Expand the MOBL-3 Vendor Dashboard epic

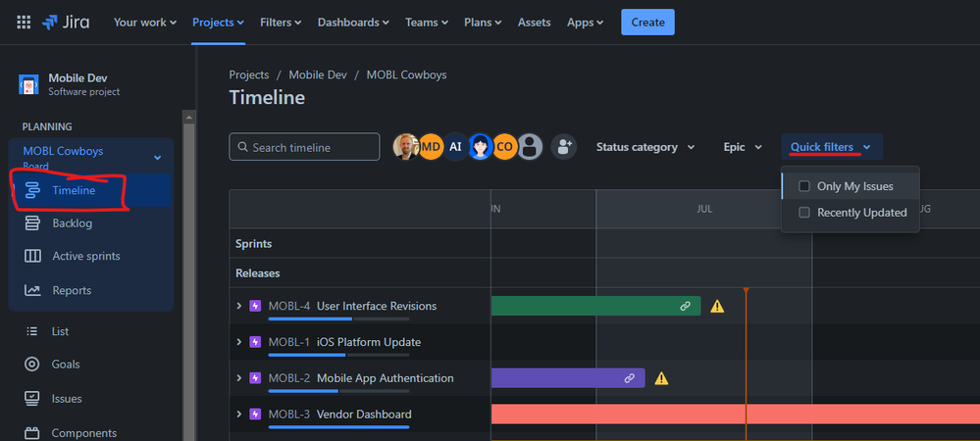[238, 415]
